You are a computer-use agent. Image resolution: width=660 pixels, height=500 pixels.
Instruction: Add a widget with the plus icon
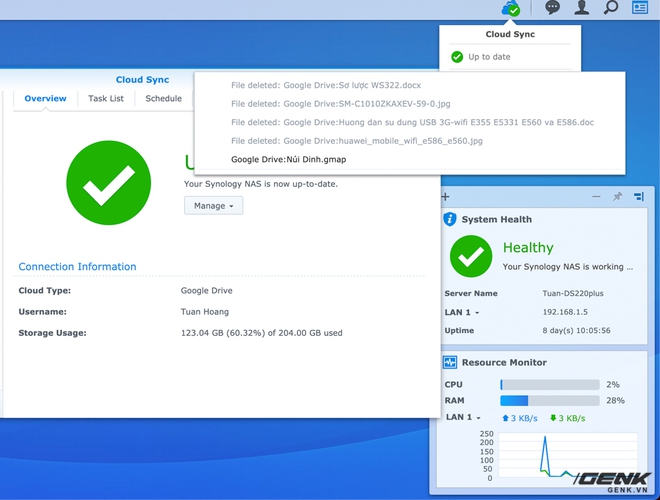pyautogui.click(x=445, y=197)
